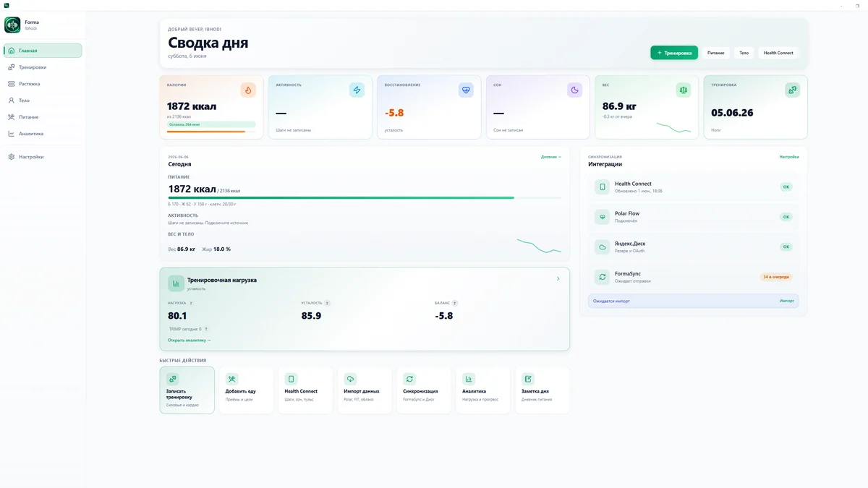Open Настройки link in Интеграции panel
Image resolution: width=868 pixels, height=488 pixels.
click(789, 157)
